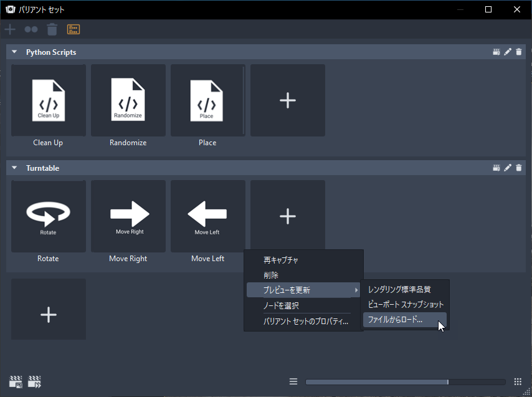This screenshot has height=397, width=532.
Task: Click the orange panel layout icon in toolbar
Action: [x=74, y=29]
